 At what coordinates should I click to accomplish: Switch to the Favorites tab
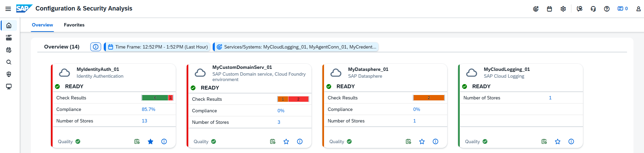74,25
